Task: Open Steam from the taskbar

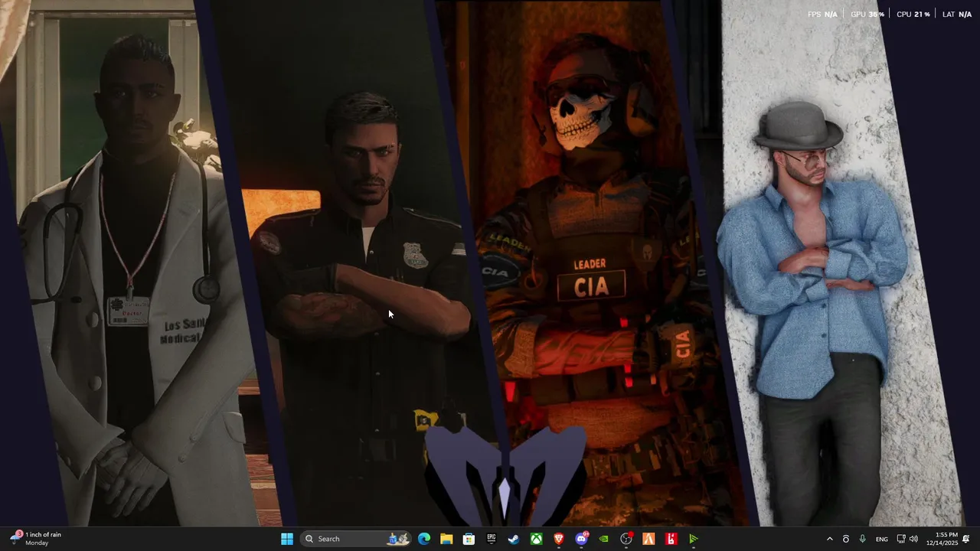Action: (514, 539)
